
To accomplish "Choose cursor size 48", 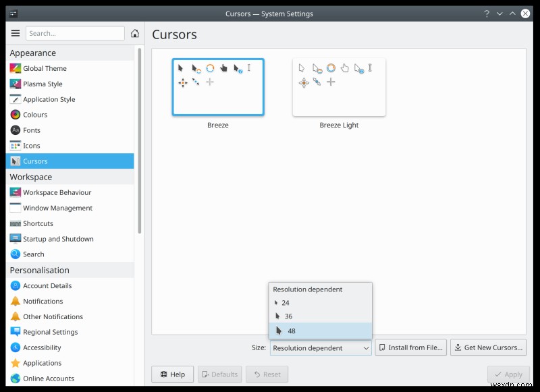I will point(320,331).
